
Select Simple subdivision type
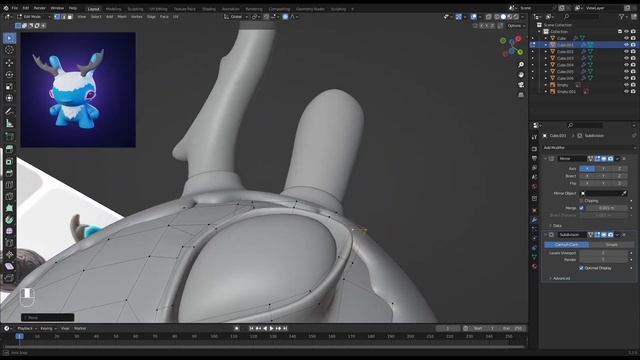[611, 244]
